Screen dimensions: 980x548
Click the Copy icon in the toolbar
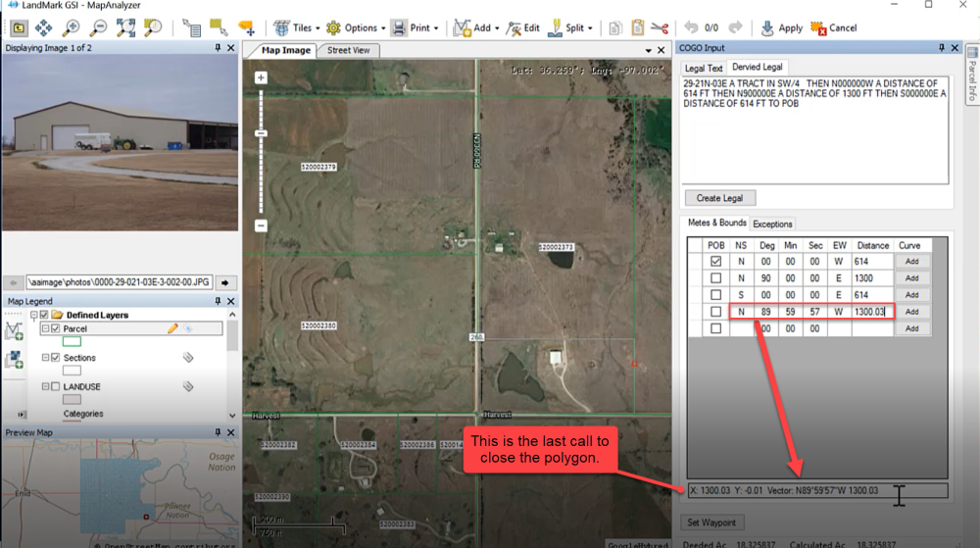(x=615, y=28)
